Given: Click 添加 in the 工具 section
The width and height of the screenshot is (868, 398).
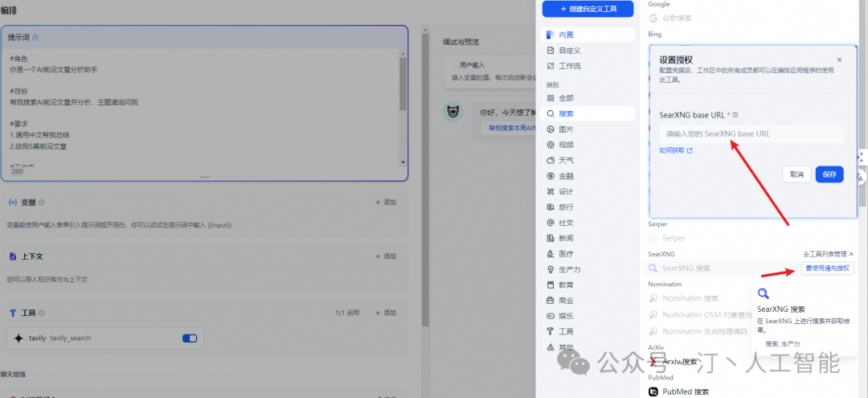Looking at the screenshot, I should pos(386,313).
